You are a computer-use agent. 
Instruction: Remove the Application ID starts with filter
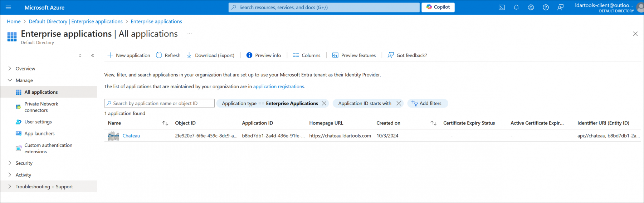pyautogui.click(x=399, y=103)
